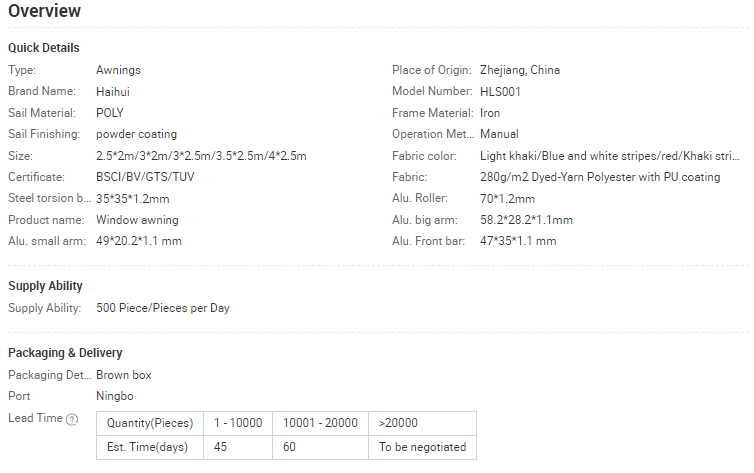The height and width of the screenshot is (473, 754).
Task: Click the Packaging & Delivery heading
Action: 65,353
